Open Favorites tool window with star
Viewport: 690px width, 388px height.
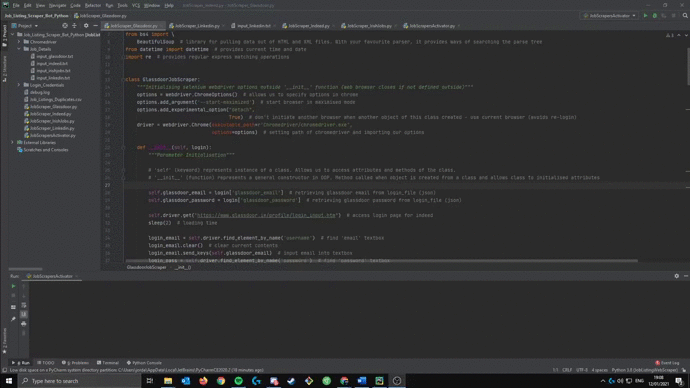pos(4,341)
